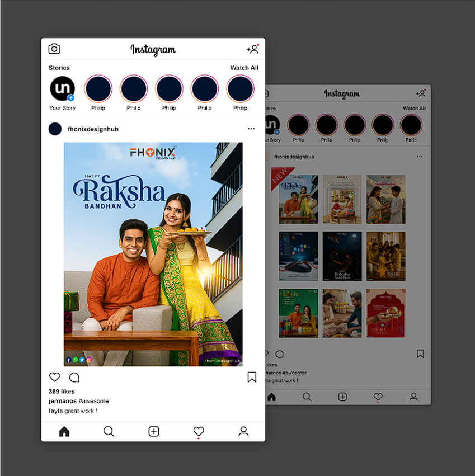Open the comment bubble under Raksha Bandhan post

click(x=74, y=377)
